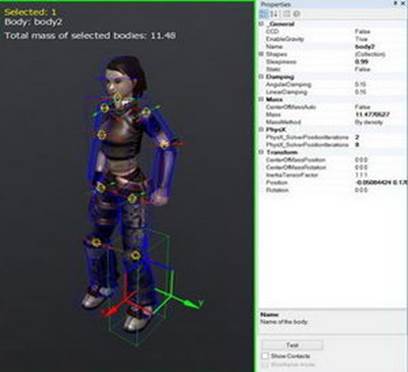Screen dimensions: 408x372
Task: Click the Test button
Action: 292,345
